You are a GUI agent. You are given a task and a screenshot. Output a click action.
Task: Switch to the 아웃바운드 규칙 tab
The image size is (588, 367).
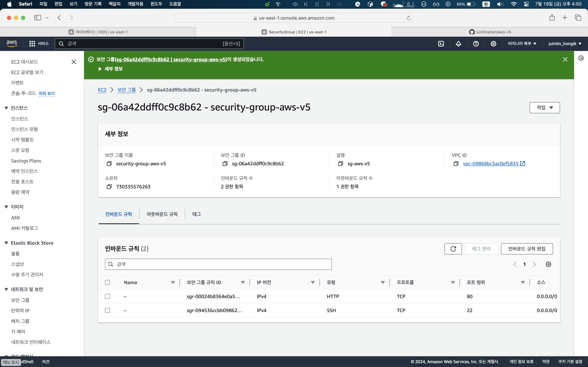coord(162,214)
